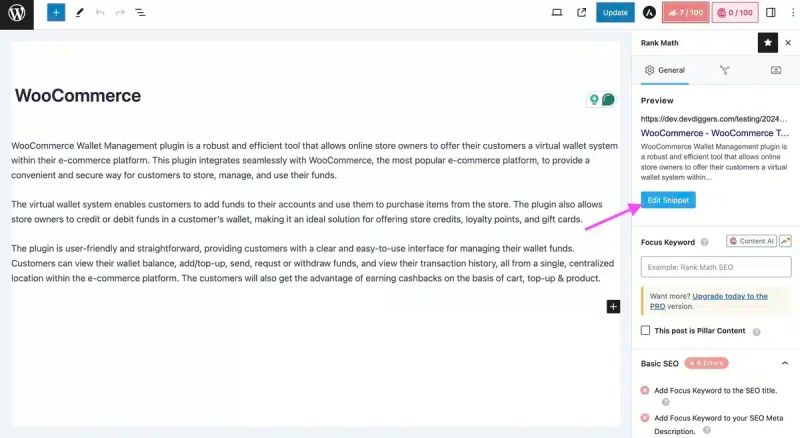The image size is (800, 438).
Task: Open the preview title link
Action: [715, 133]
